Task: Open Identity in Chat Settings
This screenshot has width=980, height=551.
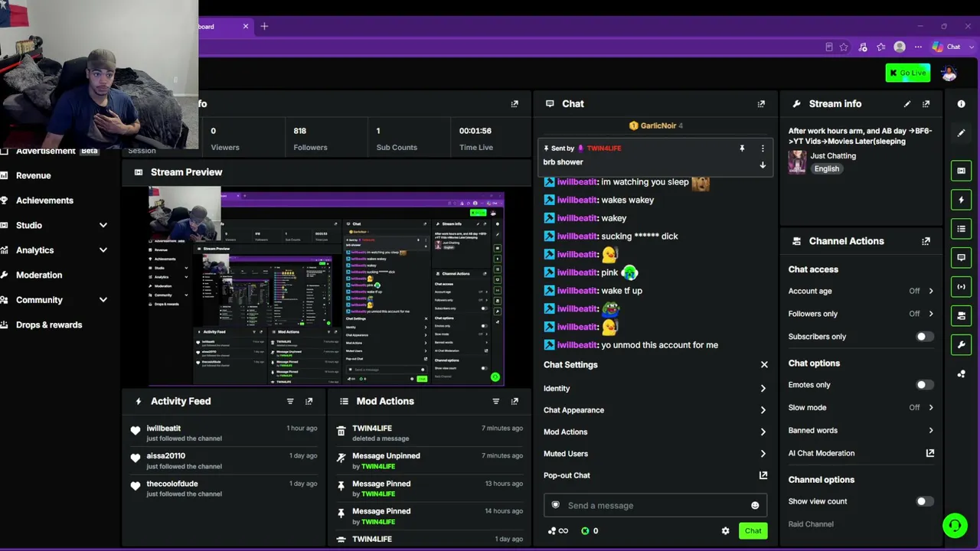Action: (x=655, y=389)
